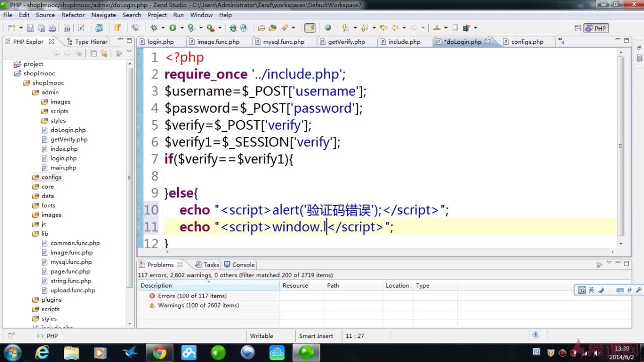644x362 pixels.
Task: Close the PHP Explorer view
Action: point(51,42)
